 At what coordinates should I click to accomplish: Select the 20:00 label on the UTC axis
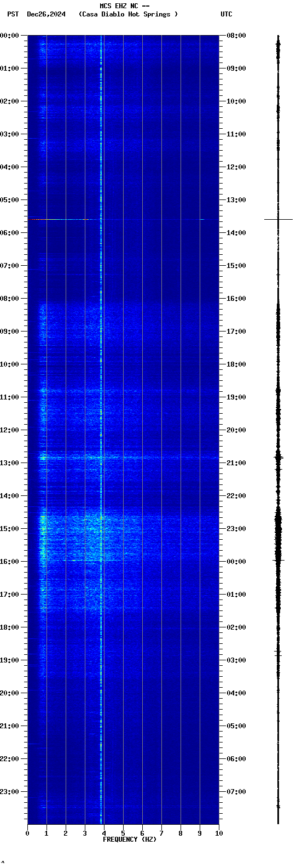tap(236, 430)
